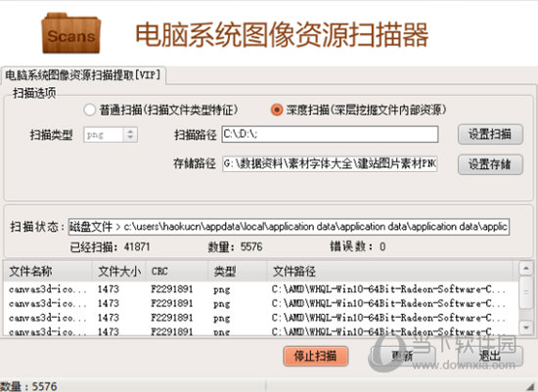Click 数量: 5576 count under scan status

coord(235,246)
